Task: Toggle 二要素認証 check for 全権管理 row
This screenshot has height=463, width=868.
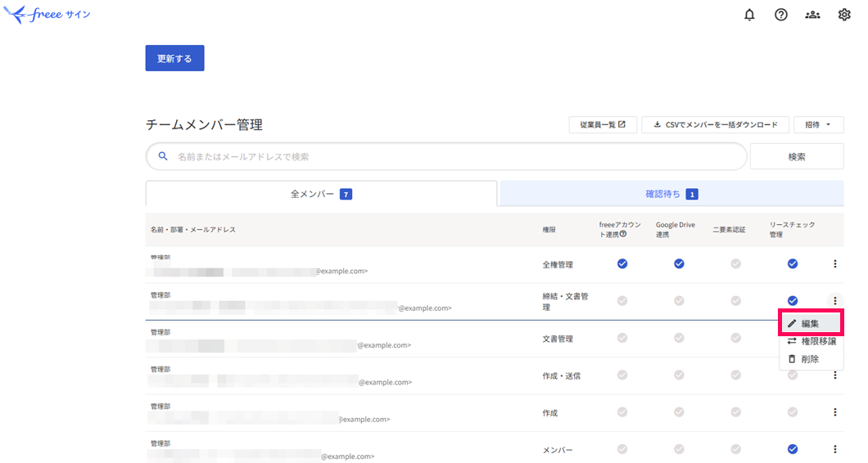Action: (735, 264)
